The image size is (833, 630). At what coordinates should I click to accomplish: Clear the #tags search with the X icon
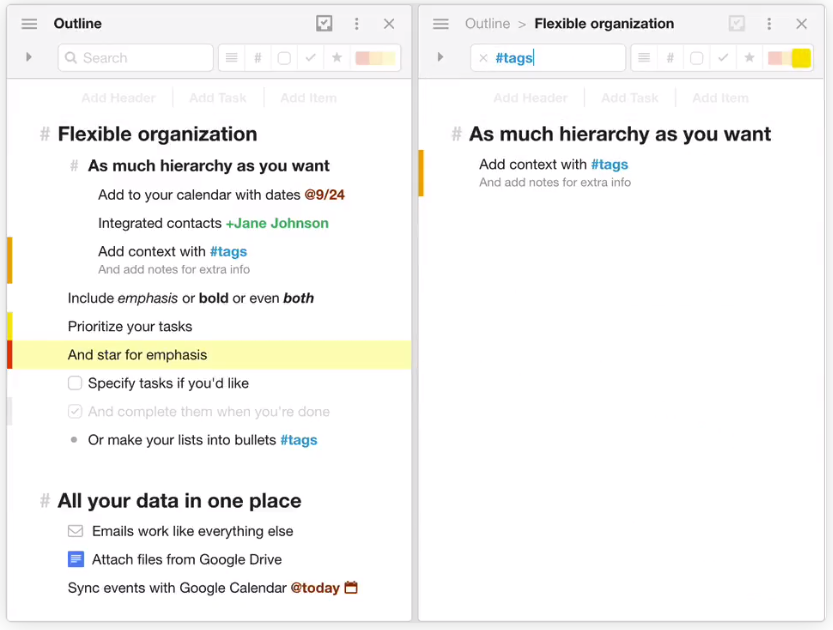(x=484, y=58)
